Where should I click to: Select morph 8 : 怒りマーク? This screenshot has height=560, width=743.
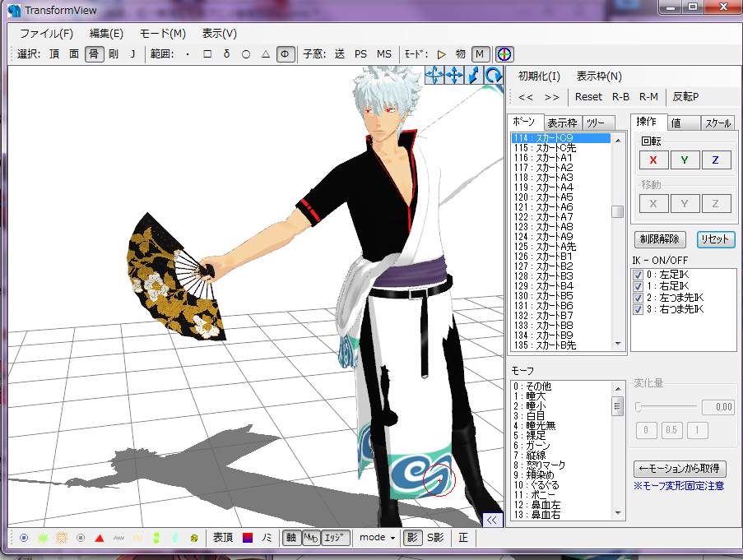560,465
